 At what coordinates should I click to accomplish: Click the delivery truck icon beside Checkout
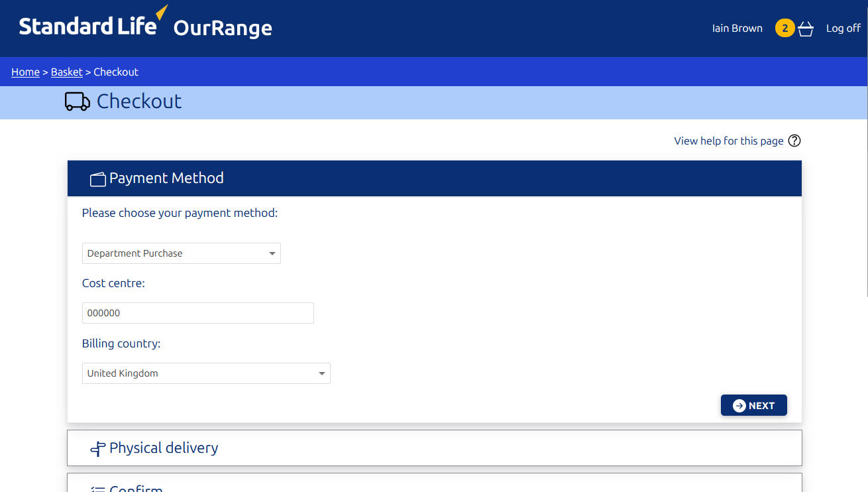tap(78, 101)
